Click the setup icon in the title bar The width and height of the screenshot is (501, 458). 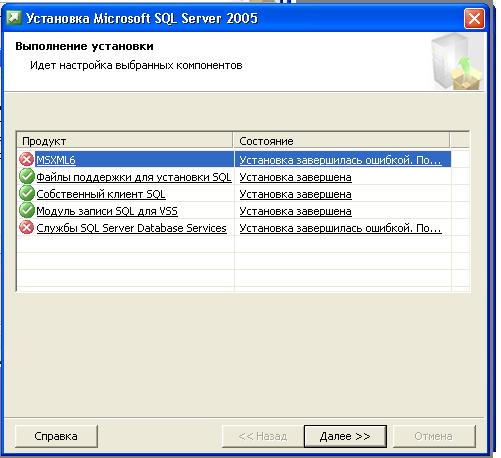click(14, 18)
